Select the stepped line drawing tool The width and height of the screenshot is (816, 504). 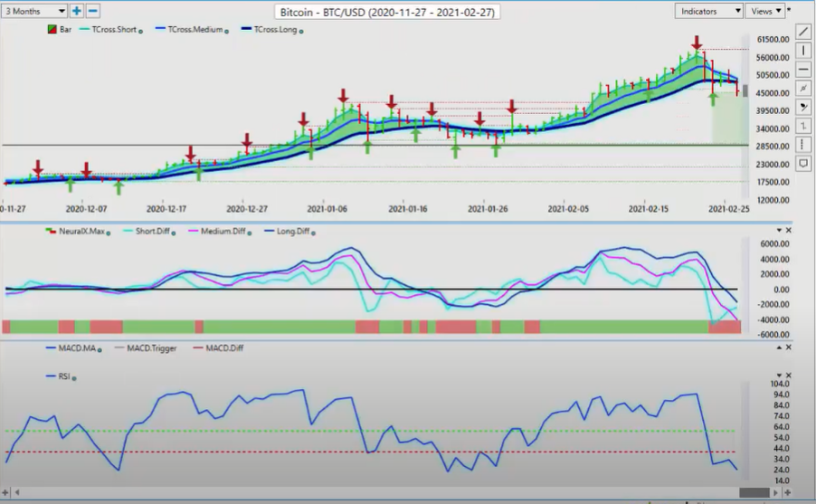pos(803,126)
